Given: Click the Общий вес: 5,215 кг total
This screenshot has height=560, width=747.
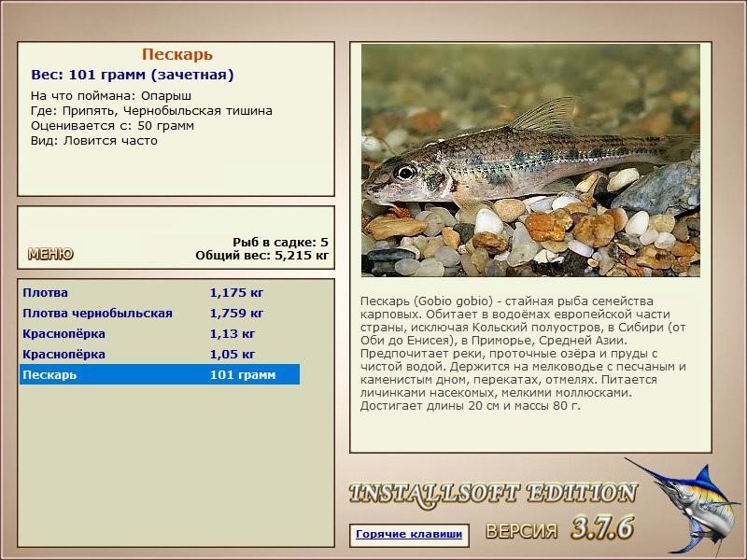Looking at the screenshot, I should 262,255.
